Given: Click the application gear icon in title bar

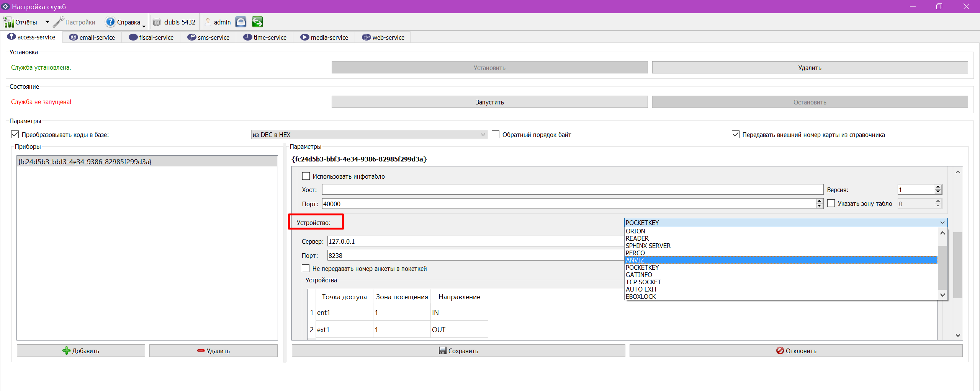Looking at the screenshot, I should click(x=5, y=7).
